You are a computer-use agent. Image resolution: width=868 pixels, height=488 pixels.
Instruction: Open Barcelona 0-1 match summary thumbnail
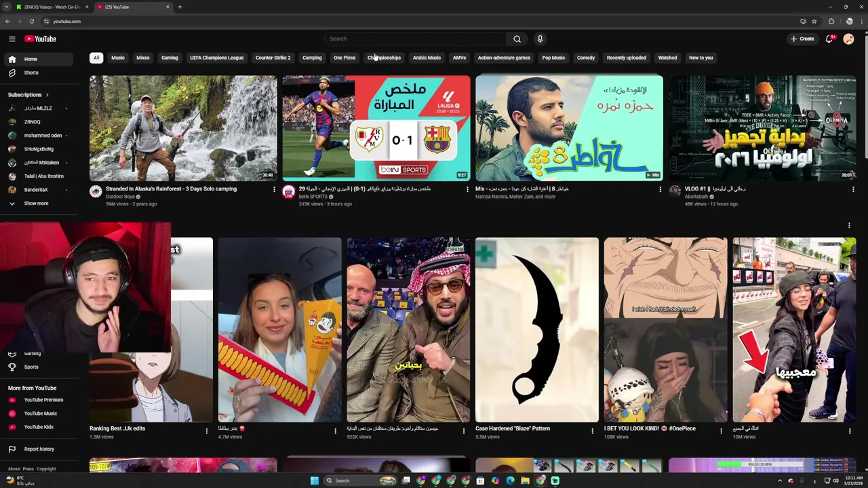(376, 127)
